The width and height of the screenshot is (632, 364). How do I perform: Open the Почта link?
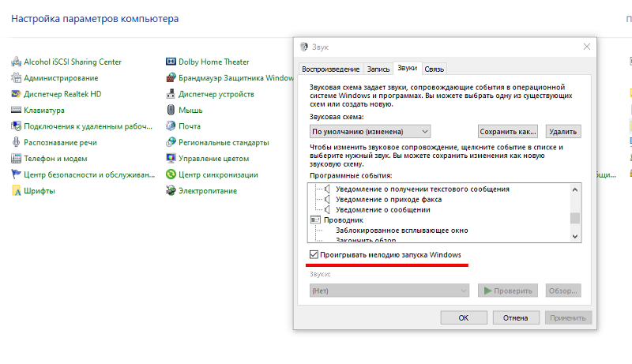pos(190,126)
